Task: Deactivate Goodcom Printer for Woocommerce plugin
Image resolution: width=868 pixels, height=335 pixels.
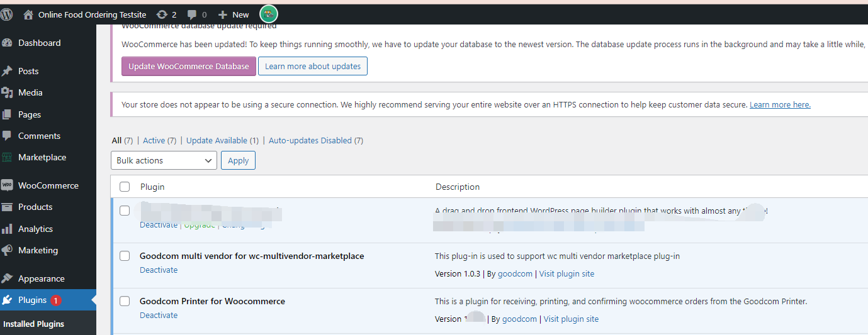Action: click(159, 315)
